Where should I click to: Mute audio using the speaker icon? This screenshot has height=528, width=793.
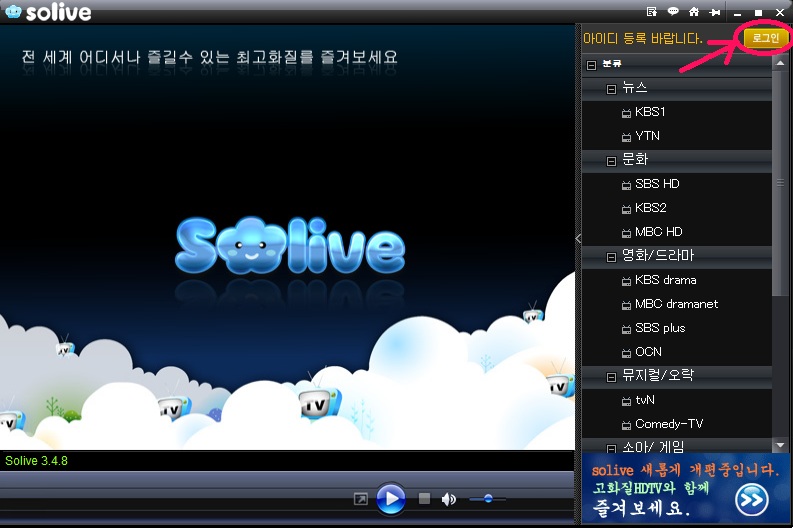click(449, 500)
